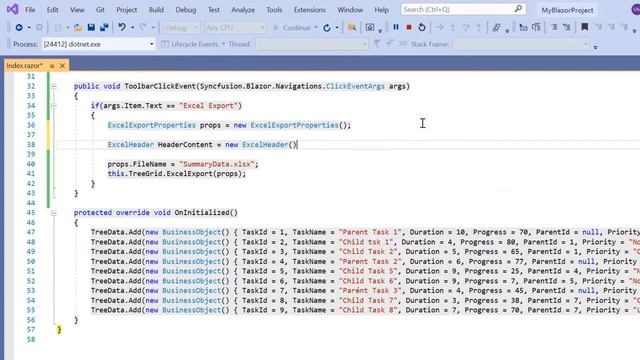
Task: Close the Index.razor tab
Action: point(62,66)
